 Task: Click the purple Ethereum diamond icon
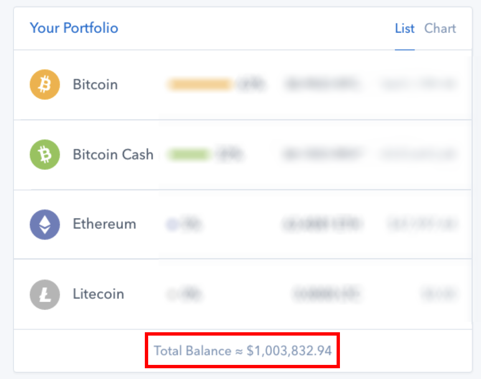[45, 224]
